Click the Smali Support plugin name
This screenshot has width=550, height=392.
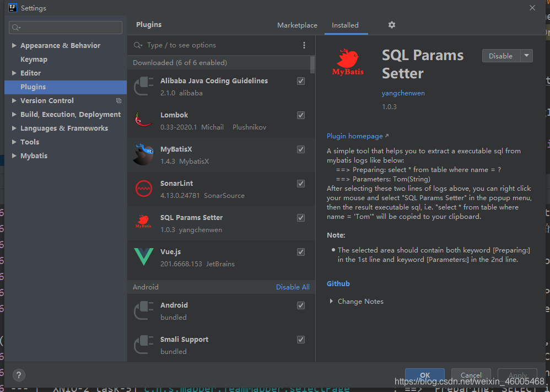tap(184, 340)
